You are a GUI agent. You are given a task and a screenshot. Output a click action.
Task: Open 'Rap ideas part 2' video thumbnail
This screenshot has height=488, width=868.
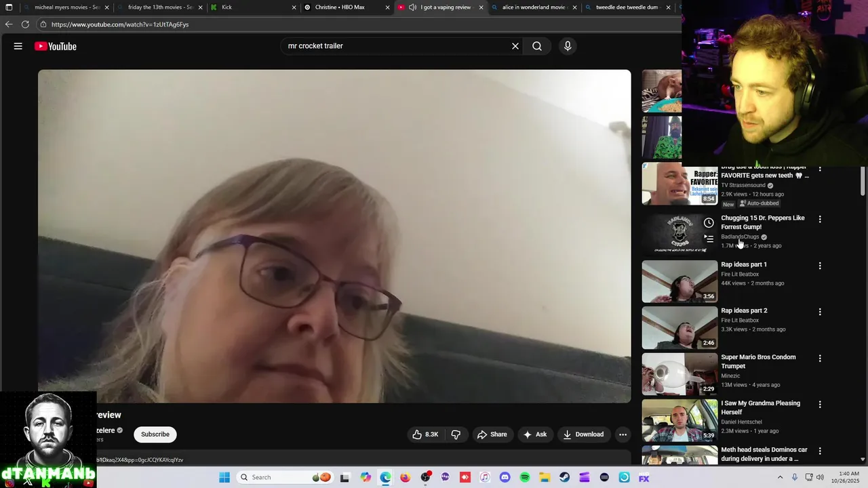[679, 327]
